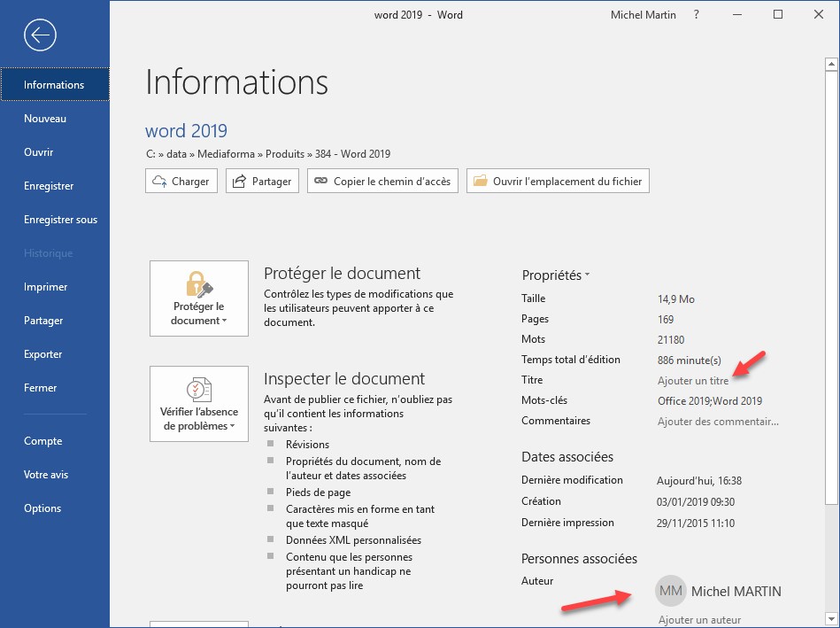
Task: Click the scrollbar down arrow
Action: click(x=832, y=617)
